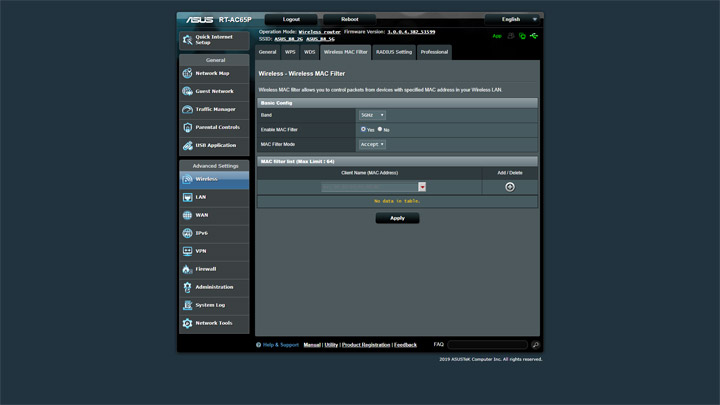The image size is (720, 405).
Task: Click the add MAC address plus icon
Action: point(510,187)
